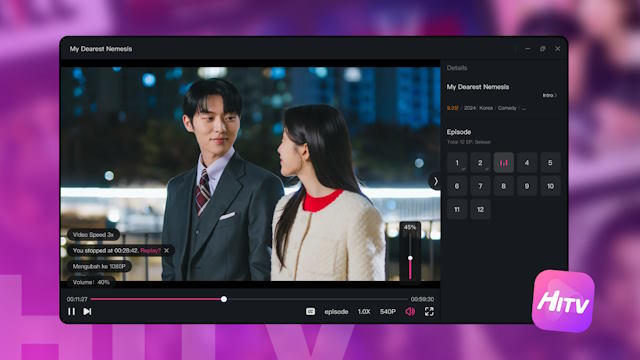Mute the volume speaker icon

(x=410, y=311)
